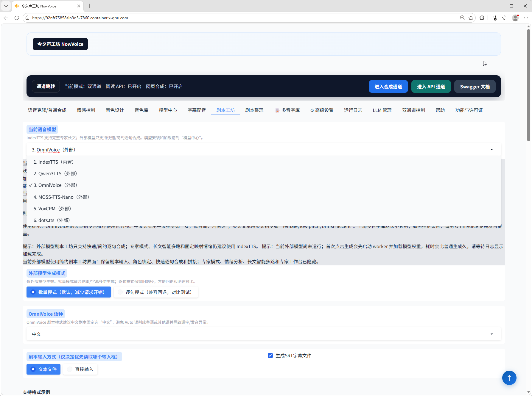
Task: Select 直接输入 input method
Action: coord(80,369)
